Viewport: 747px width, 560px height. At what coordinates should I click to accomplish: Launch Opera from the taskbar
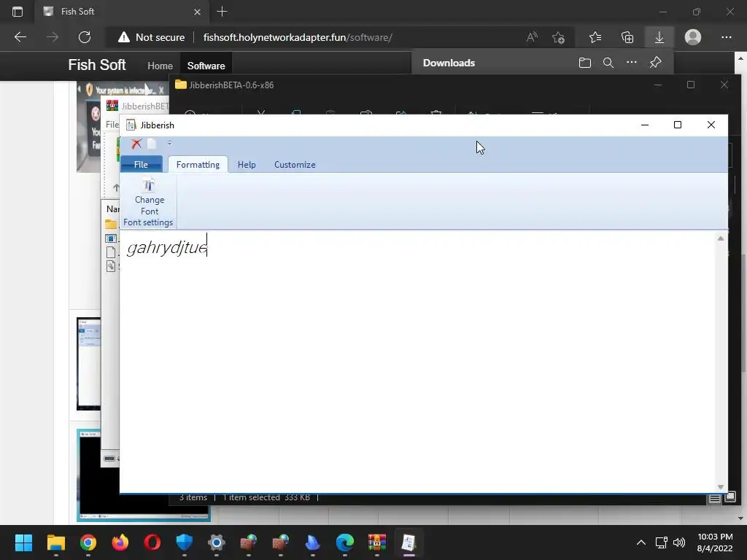152,542
